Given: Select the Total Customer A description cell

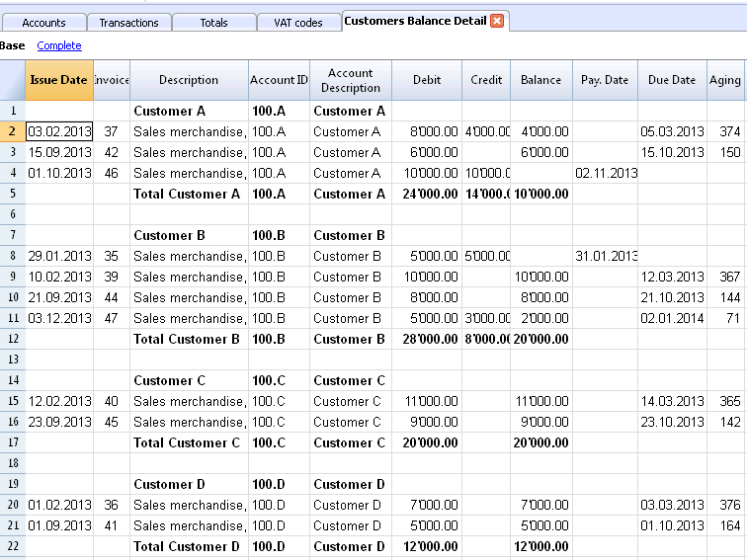Looking at the screenshot, I should [189, 194].
